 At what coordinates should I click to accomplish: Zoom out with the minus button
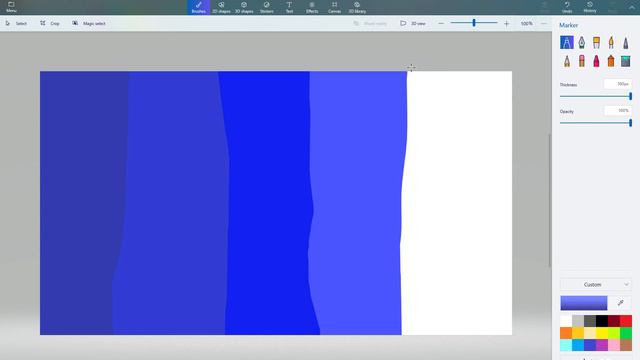coord(441,24)
